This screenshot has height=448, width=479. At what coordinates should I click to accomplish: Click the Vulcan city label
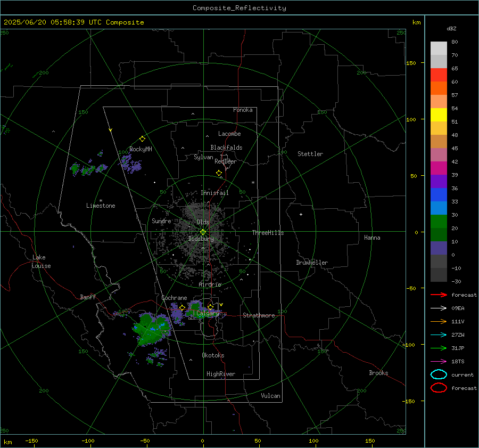(x=271, y=396)
